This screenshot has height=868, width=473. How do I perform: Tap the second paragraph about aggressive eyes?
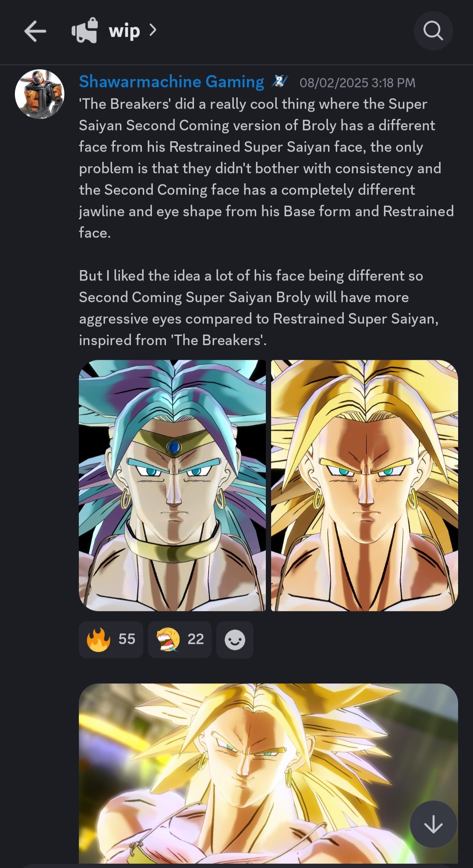(259, 308)
